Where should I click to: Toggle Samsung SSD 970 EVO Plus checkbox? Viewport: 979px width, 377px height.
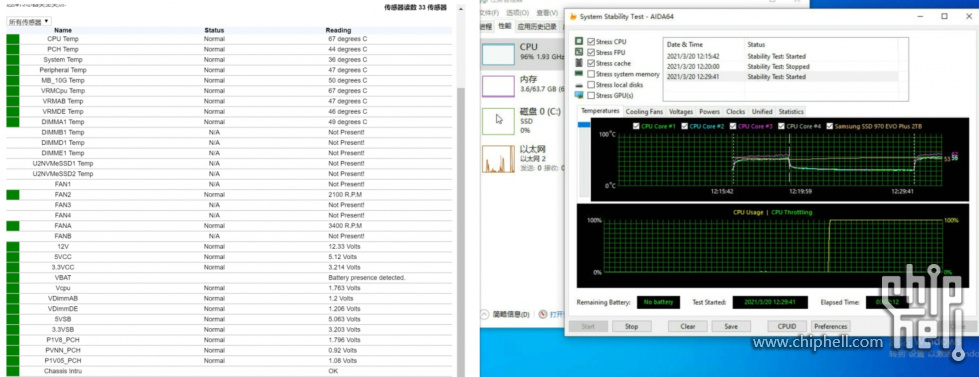tap(830, 126)
